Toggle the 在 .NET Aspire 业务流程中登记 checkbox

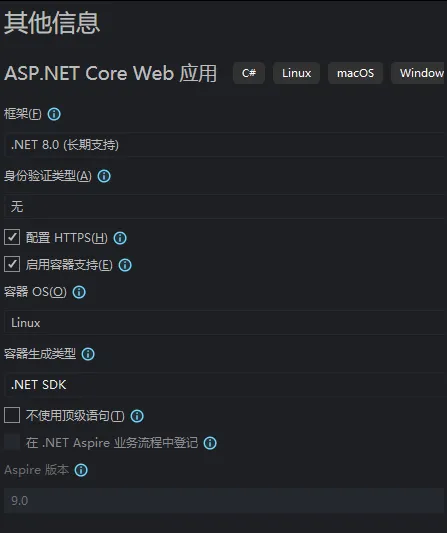(x=12, y=442)
